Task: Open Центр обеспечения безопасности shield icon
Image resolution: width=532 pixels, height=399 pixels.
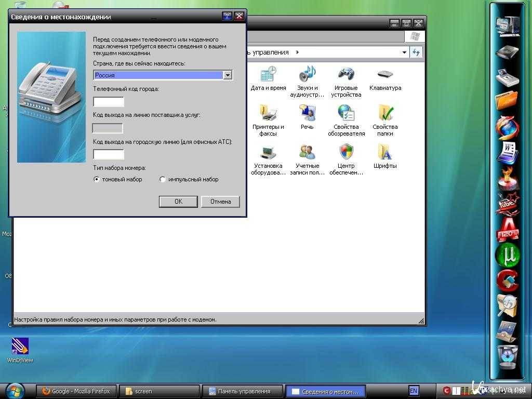Action: point(346,152)
